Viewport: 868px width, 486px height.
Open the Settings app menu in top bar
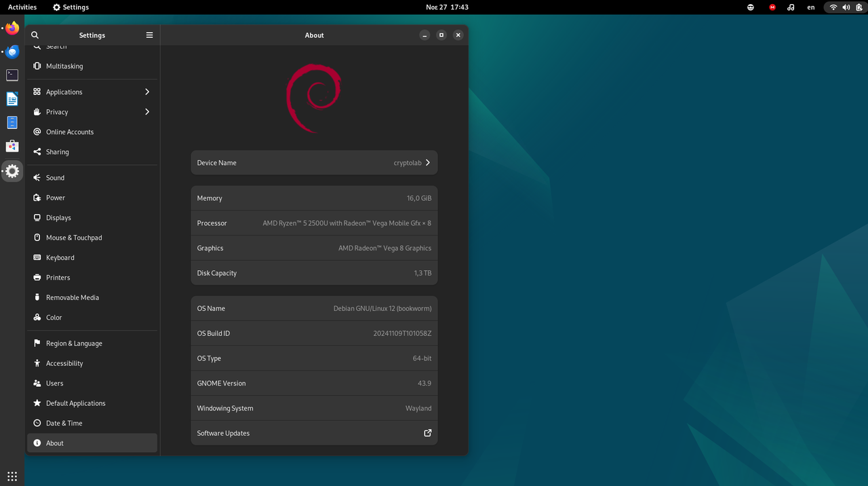(71, 7)
